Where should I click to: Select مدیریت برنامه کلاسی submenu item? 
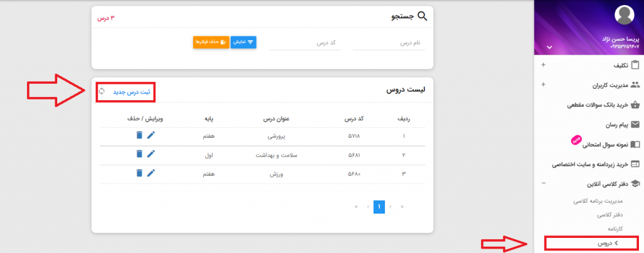pyautogui.click(x=597, y=201)
